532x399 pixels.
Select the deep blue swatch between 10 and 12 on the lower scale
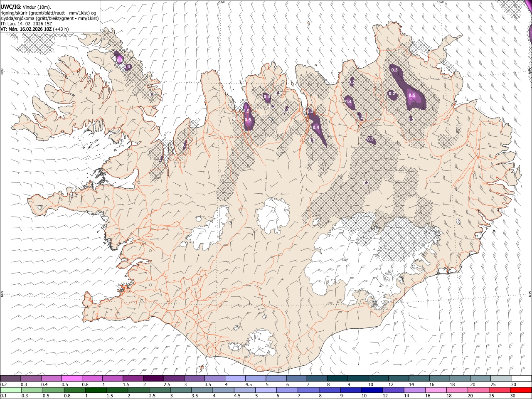[x=372, y=390]
